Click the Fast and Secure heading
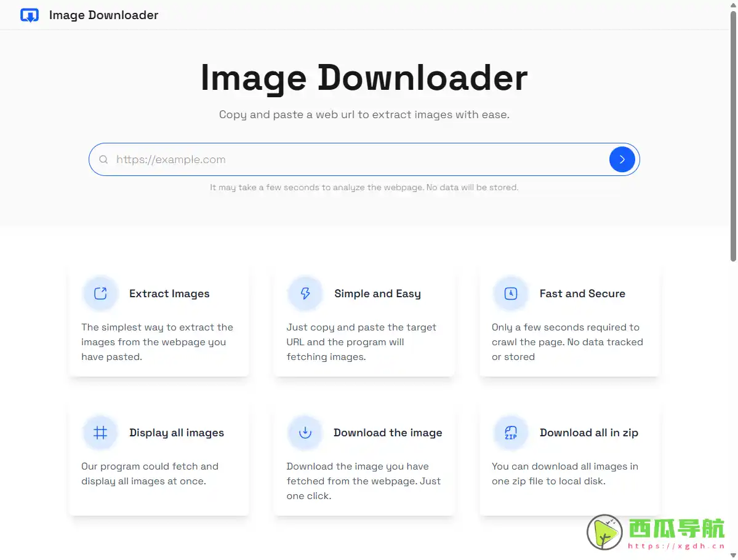Screen dimensions: 738x560 (x=582, y=294)
